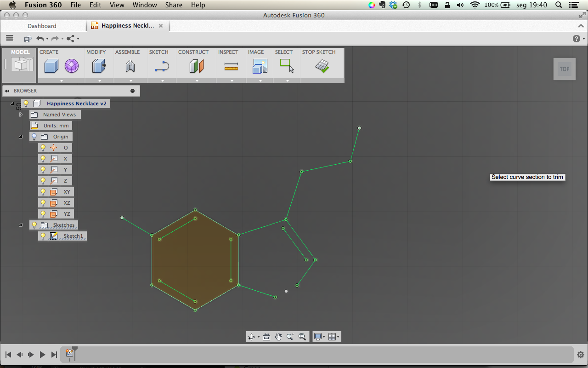
Task: Open the Inspect measure ruler icon
Action: click(231, 67)
